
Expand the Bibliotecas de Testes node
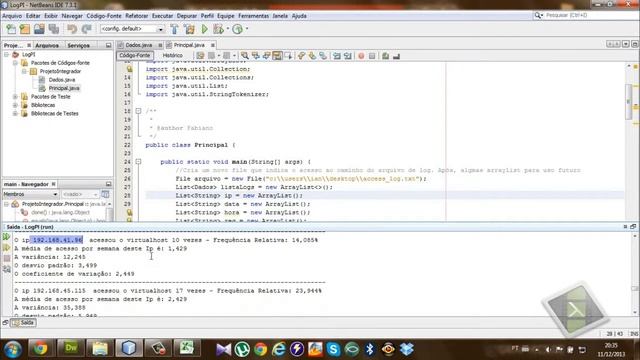tap(15, 113)
